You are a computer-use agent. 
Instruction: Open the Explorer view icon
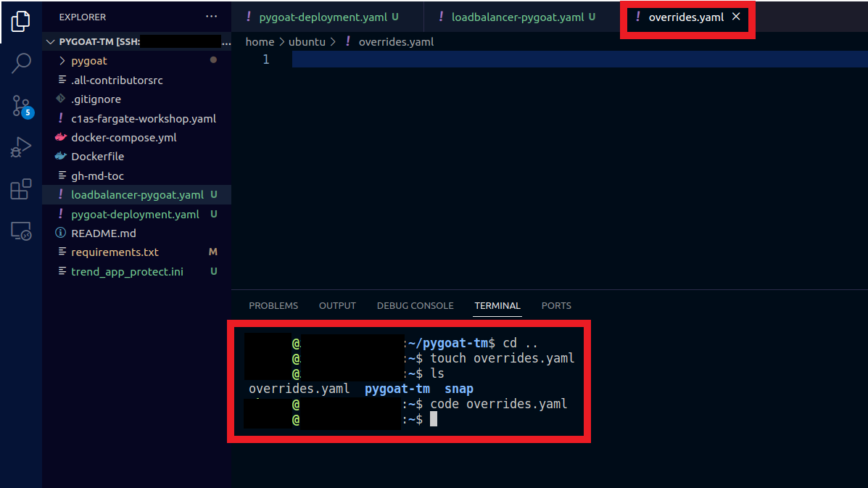[x=20, y=21]
